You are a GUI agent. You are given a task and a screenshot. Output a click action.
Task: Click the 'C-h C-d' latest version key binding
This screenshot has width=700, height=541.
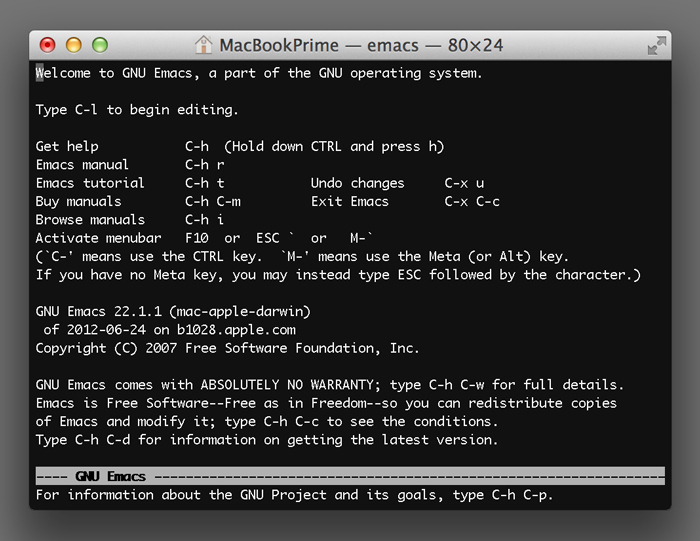(x=103, y=439)
